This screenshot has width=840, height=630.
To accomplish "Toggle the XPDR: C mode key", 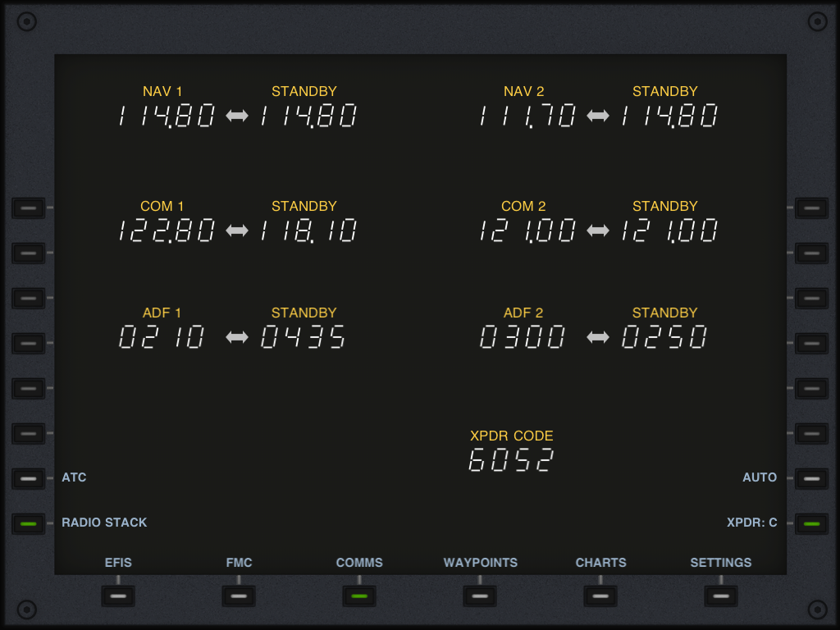I will tap(811, 523).
